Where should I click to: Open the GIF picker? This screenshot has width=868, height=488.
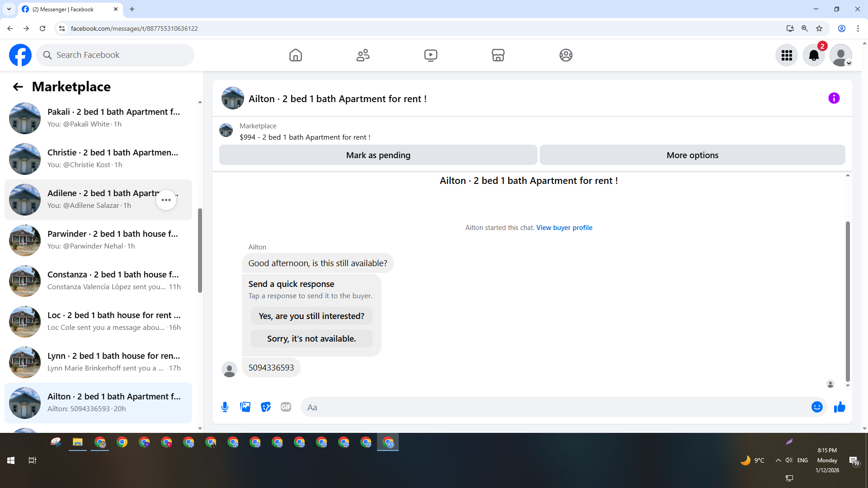286,407
